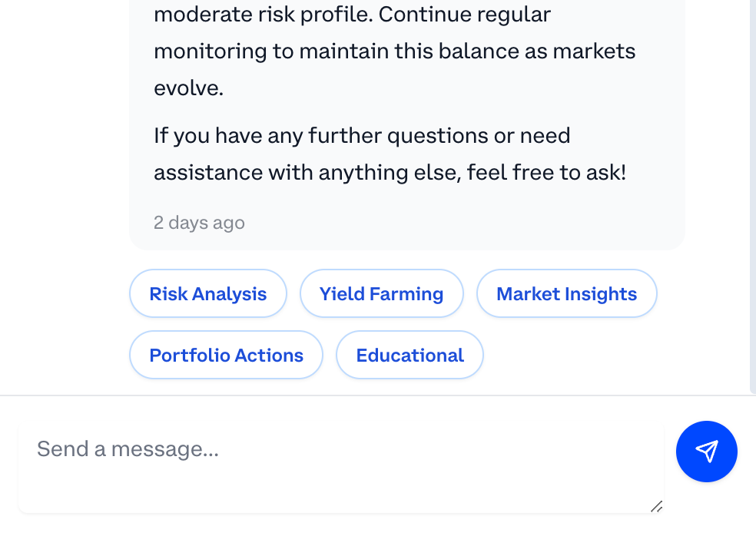The height and width of the screenshot is (536, 756).
Task: Click the word markets in the message
Action: click(x=594, y=51)
